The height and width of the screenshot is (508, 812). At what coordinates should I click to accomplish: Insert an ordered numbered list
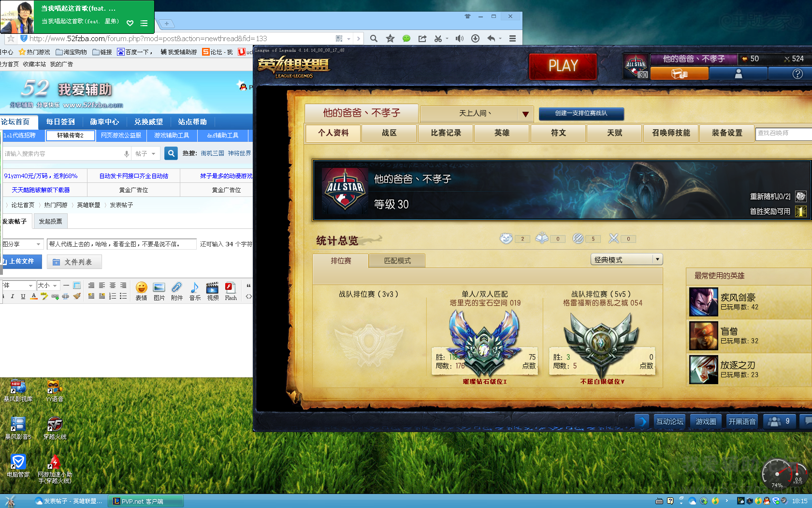click(113, 296)
